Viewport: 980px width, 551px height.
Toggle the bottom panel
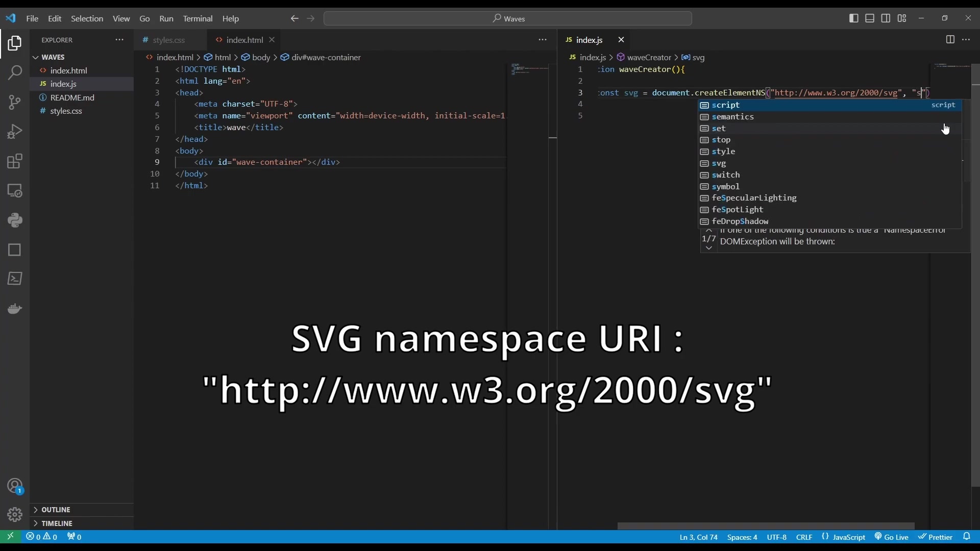click(x=870, y=18)
